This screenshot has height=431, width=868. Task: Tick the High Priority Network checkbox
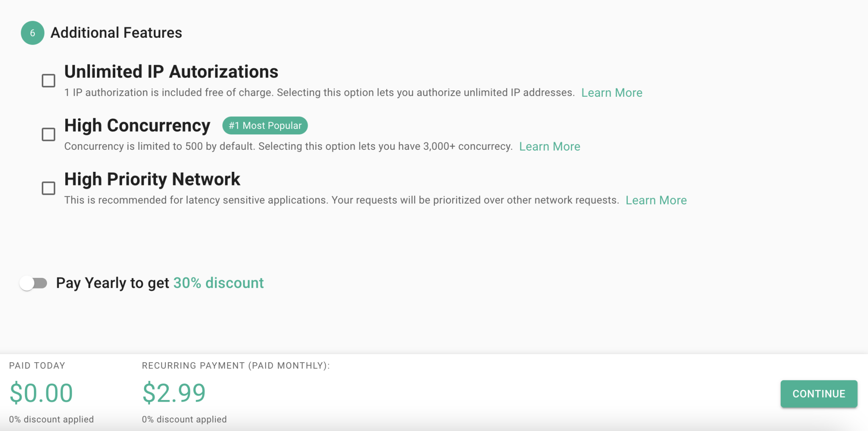pos(49,188)
